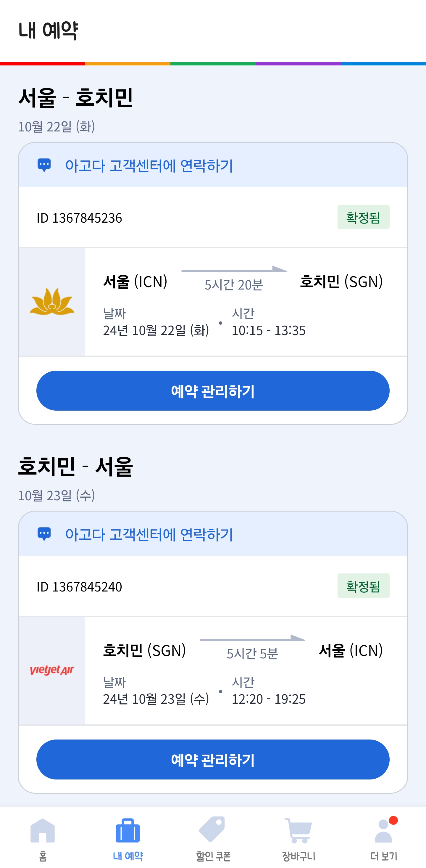
Task: Tap the 더 보기 profile icon
Action: pyautogui.click(x=384, y=832)
